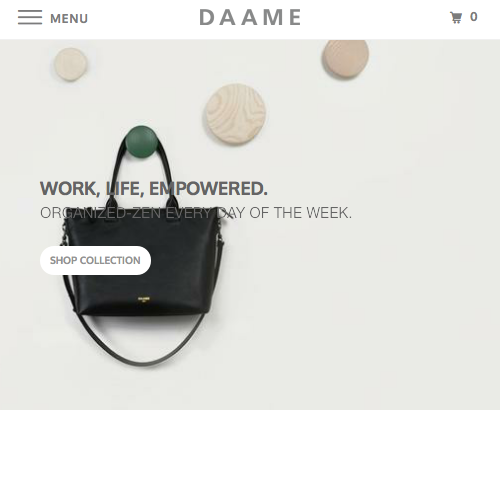The image size is (500, 500).
Task: Click the SHOP COLLECTION button
Action: point(95,260)
